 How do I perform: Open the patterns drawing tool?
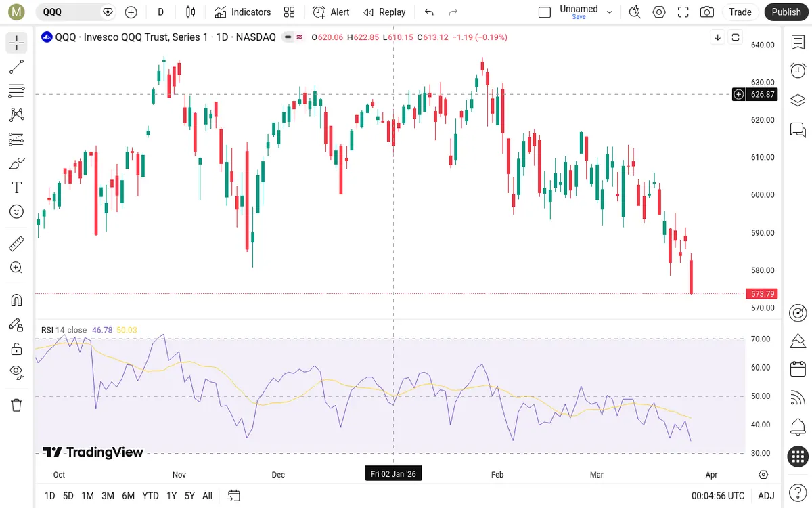coord(17,115)
